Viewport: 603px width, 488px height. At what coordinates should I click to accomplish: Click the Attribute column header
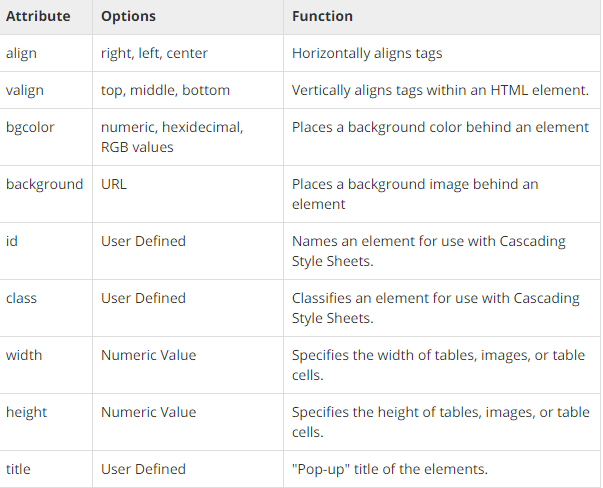click(x=38, y=16)
